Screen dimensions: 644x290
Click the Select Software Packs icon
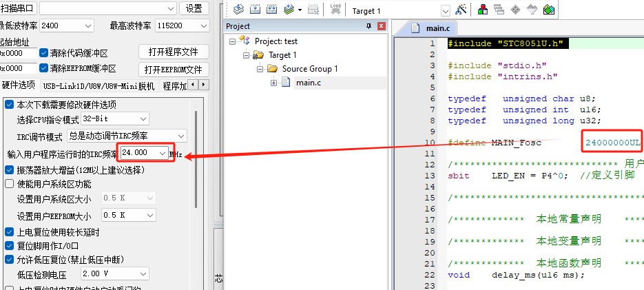[x=532, y=10]
